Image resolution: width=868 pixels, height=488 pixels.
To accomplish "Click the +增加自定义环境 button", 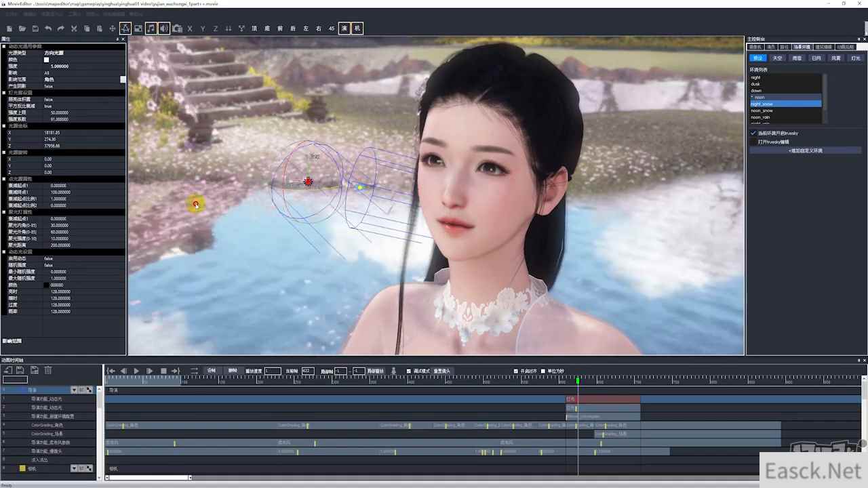I will (x=805, y=150).
